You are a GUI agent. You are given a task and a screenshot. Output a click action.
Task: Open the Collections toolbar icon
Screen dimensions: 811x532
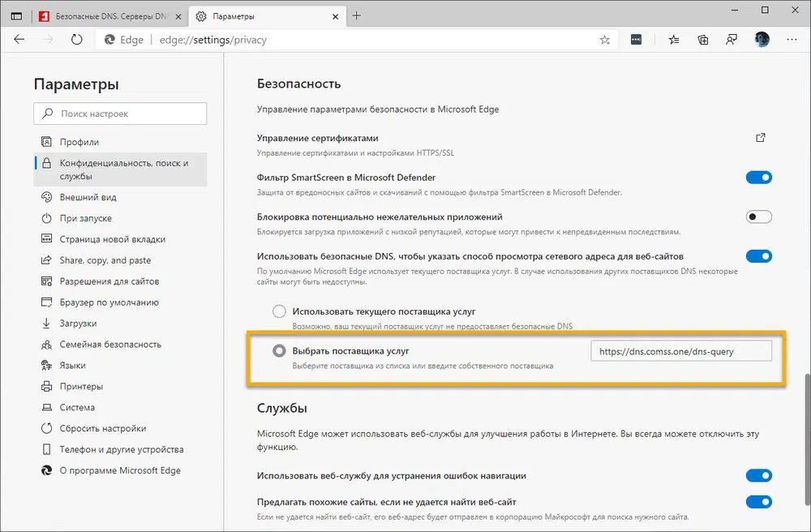coord(703,39)
